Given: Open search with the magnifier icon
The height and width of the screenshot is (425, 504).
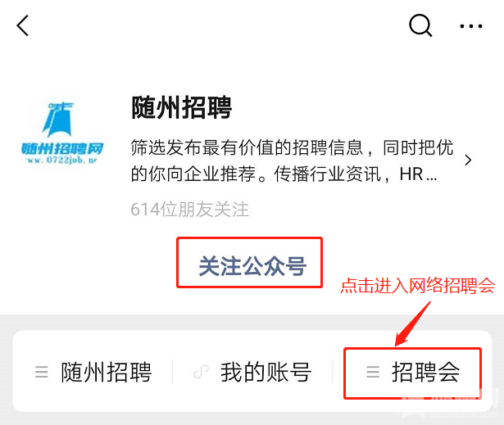Looking at the screenshot, I should click(420, 25).
